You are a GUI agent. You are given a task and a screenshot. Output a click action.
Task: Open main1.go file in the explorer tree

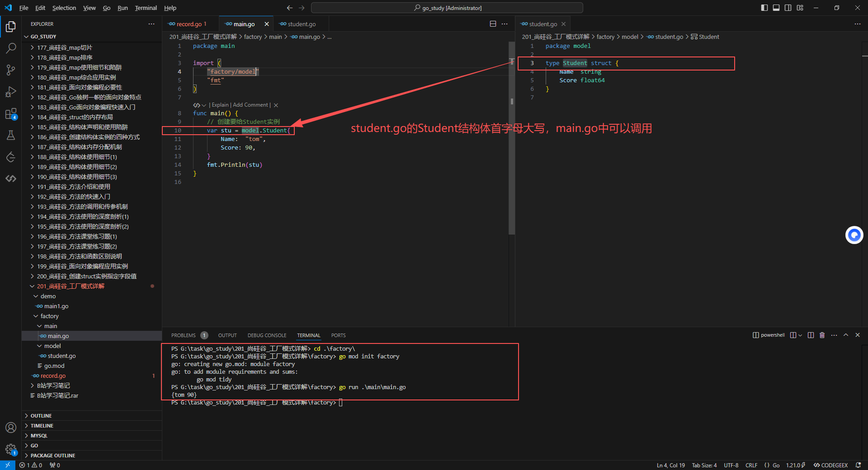[x=92, y=306]
